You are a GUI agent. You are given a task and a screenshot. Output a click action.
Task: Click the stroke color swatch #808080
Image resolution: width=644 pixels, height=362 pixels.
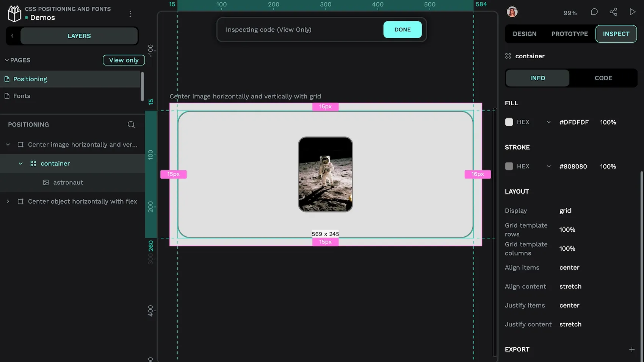509,166
